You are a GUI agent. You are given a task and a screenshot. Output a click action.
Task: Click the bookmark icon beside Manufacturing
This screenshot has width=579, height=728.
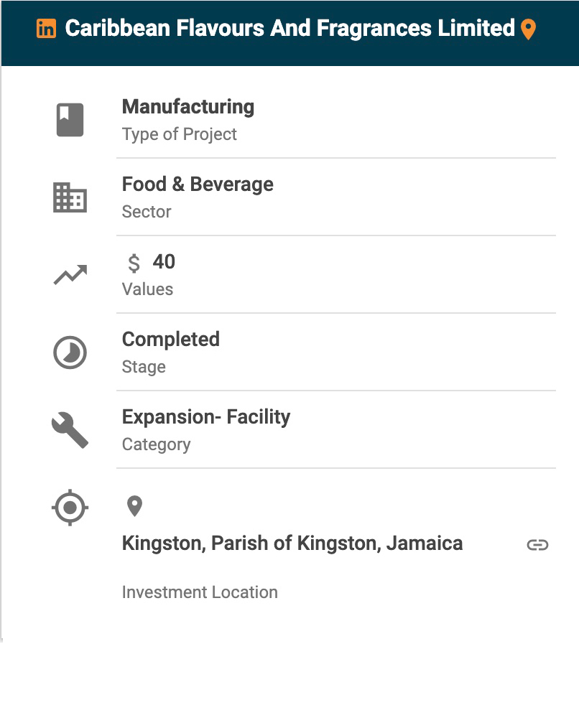(x=70, y=120)
